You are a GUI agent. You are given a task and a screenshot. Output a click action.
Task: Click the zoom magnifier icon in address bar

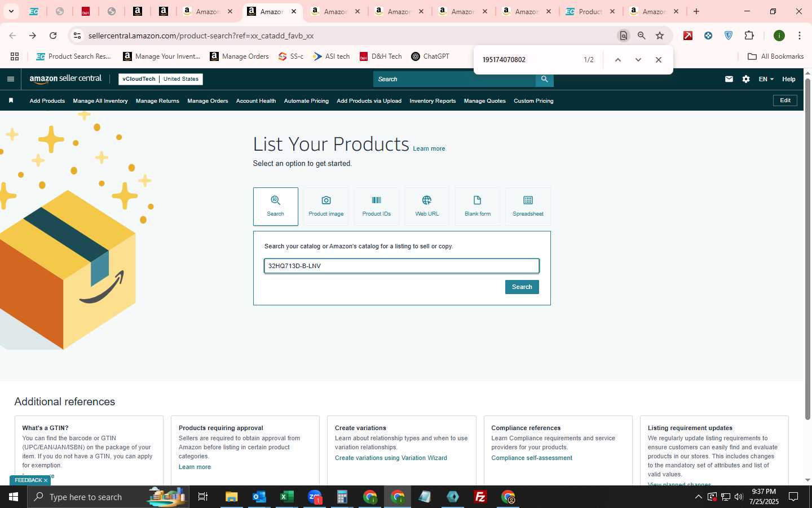tap(642, 36)
